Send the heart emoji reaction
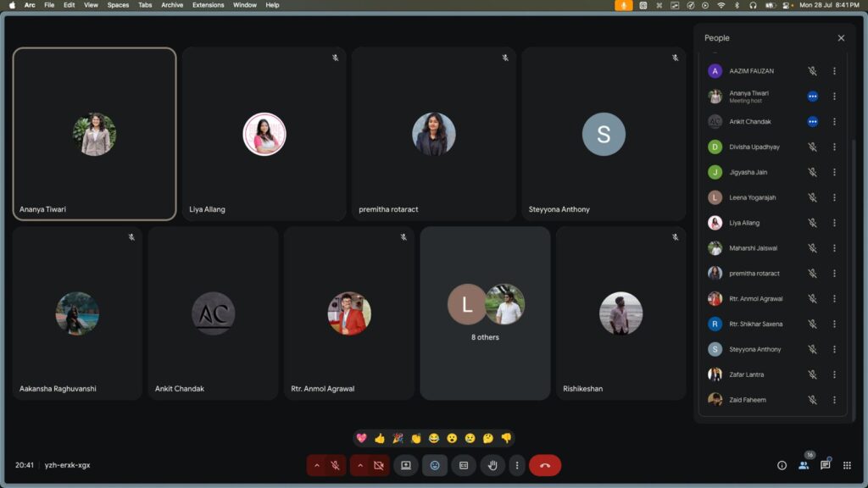The width and height of the screenshot is (868, 488). (x=361, y=438)
